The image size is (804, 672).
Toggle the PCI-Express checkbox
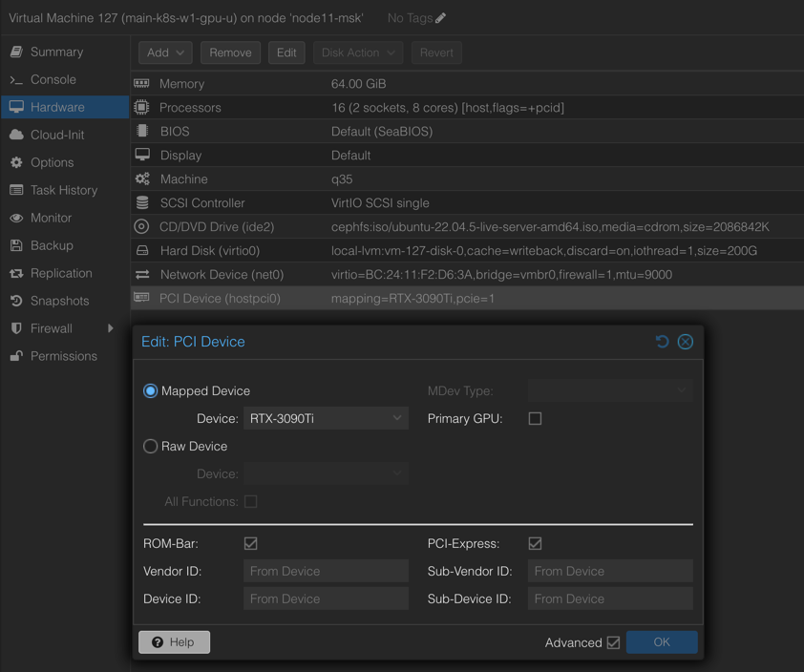tap(535, 543)
